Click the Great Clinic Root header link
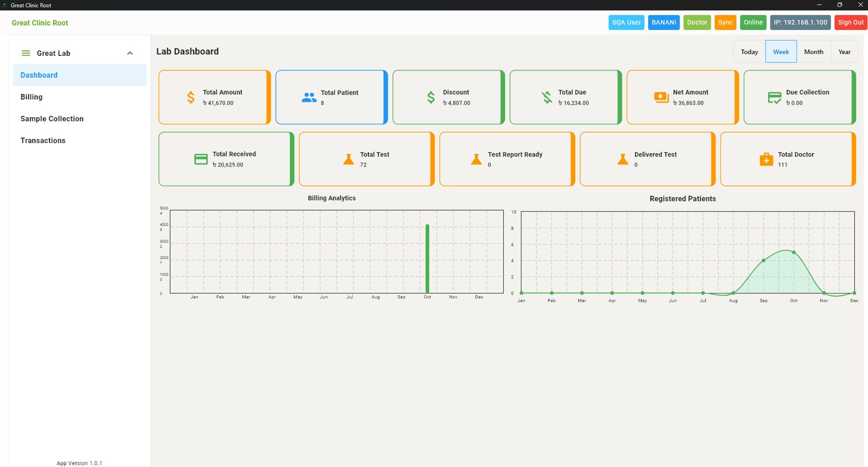Viewport: 868px width, 467px height. click(40, 23)
